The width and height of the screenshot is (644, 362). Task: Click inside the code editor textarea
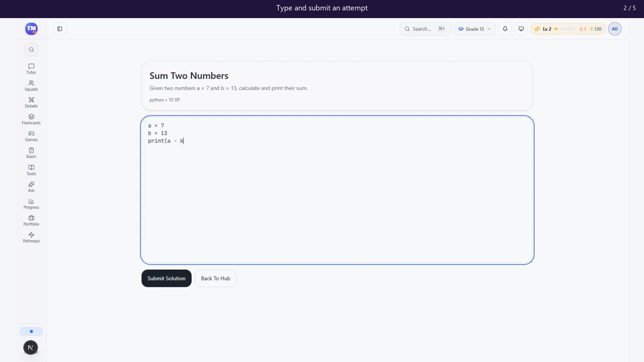[337, 190]
